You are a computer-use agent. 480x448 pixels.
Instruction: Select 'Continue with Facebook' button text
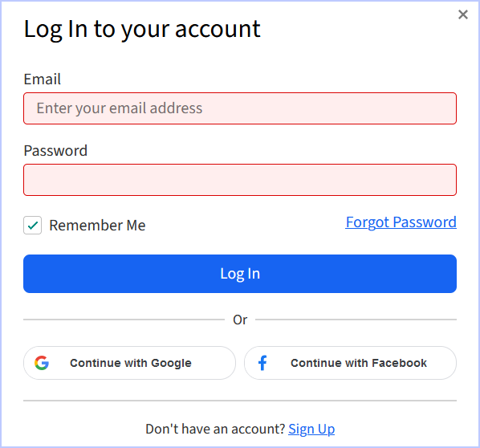pos(359,363)
